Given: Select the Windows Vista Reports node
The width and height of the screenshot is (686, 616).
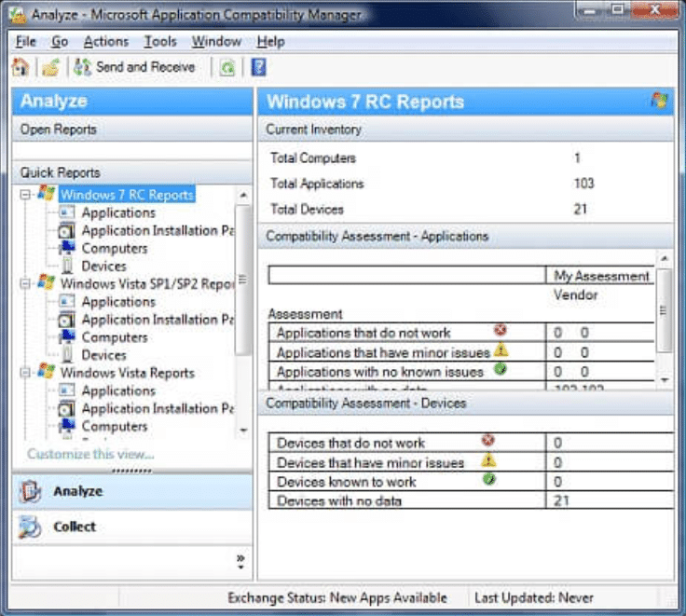Looking at the screenshot, I should pyautogui.click(x=128, y=373).
